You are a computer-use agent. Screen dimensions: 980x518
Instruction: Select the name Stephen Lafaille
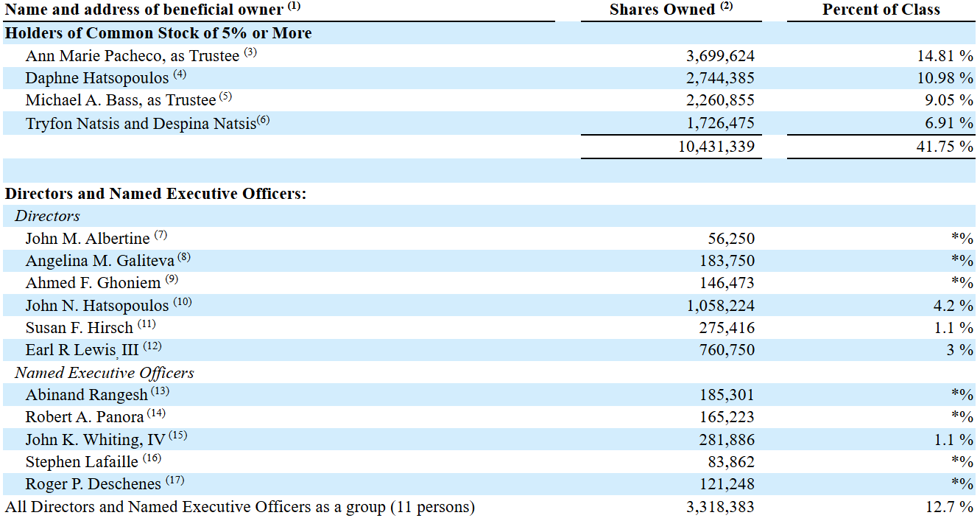[82, 462]
